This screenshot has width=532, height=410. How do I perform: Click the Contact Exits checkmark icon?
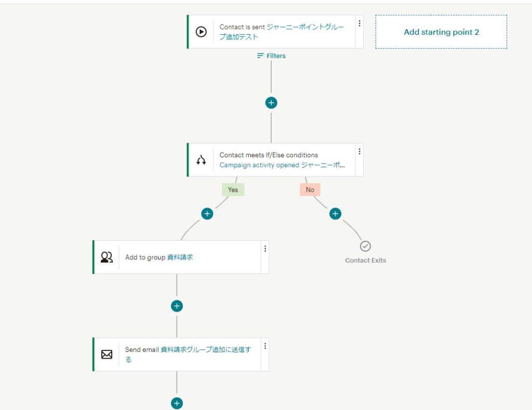point(365,246)
